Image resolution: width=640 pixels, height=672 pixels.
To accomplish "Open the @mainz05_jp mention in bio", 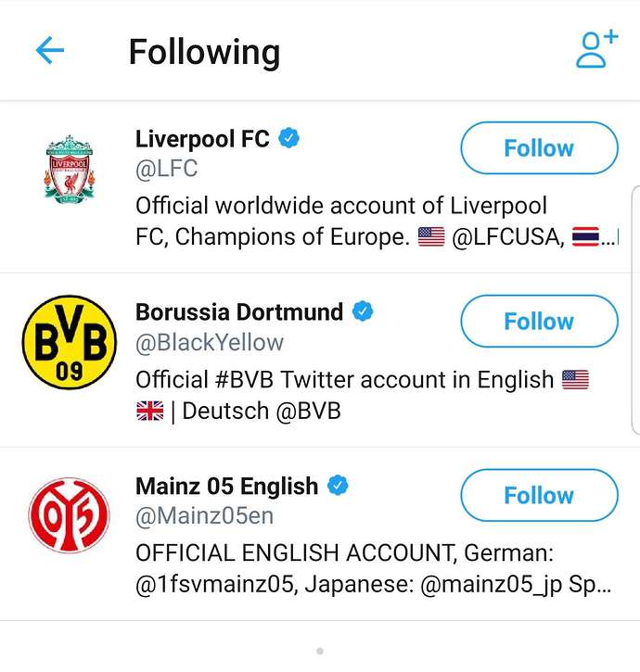I will point(492,585).
